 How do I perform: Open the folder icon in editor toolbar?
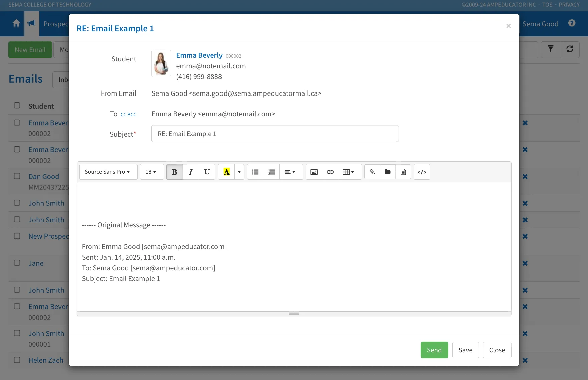click(x=388, y=172)
